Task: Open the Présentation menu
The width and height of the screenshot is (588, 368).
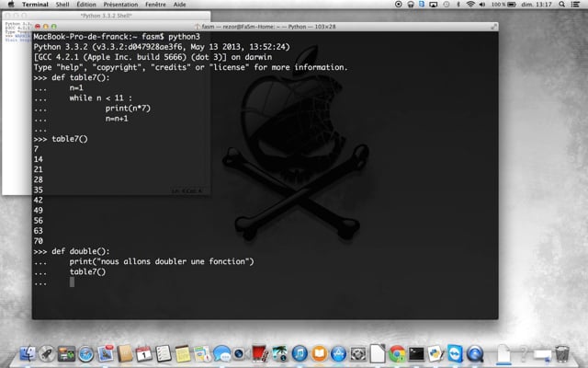Action: pyautogui.click(x=120, y=5)
